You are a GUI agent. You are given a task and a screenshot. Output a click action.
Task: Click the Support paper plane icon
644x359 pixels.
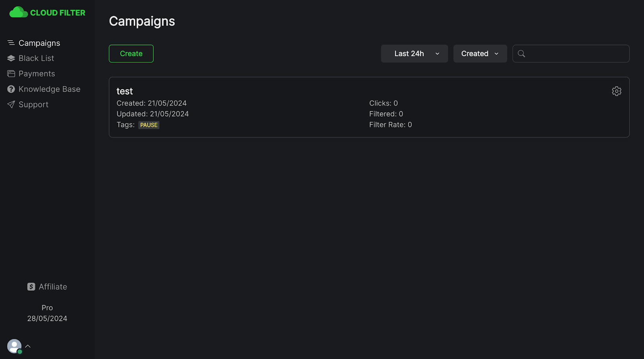pyautogui.click(x=11, y=105)
